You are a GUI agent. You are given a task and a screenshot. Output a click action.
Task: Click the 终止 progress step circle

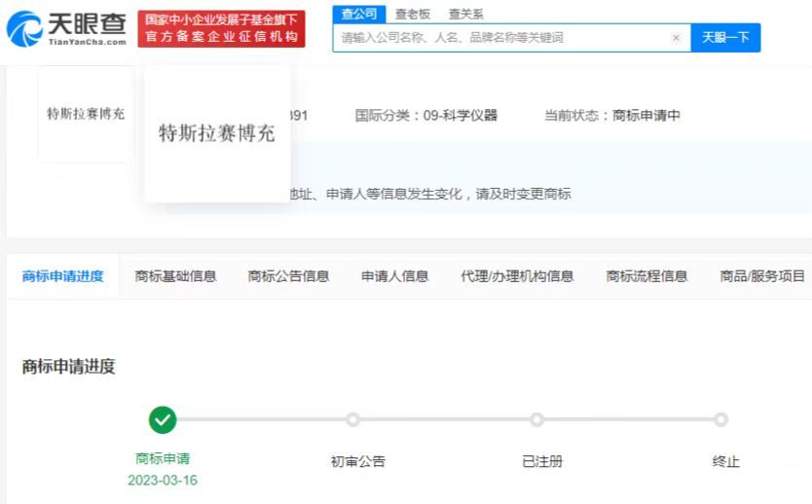720,419
